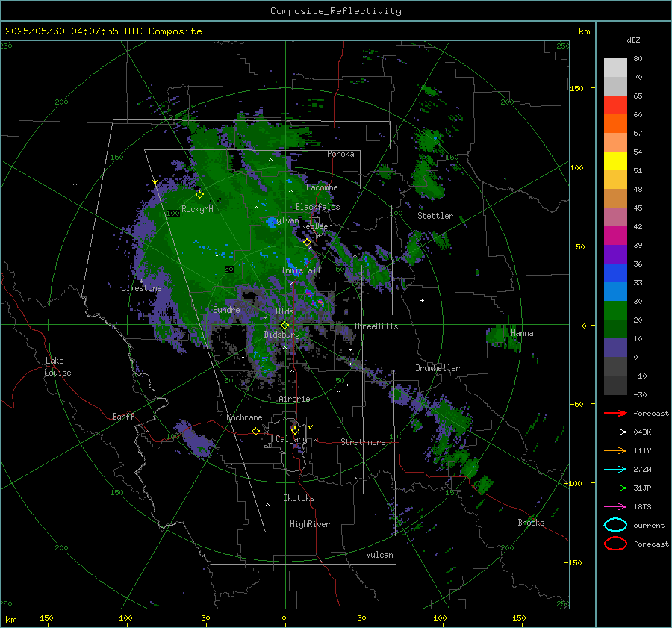The width and height of the screenshot is (672, 628).
Task: Click the cyan 27ZW arrow icon
Action: (615, 470)
